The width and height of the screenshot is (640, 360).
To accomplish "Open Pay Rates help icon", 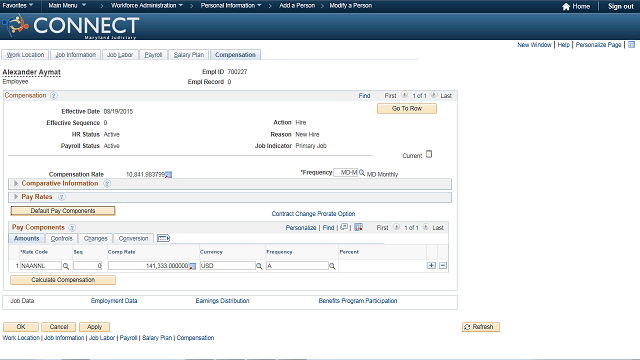I will tap(61, 197).
